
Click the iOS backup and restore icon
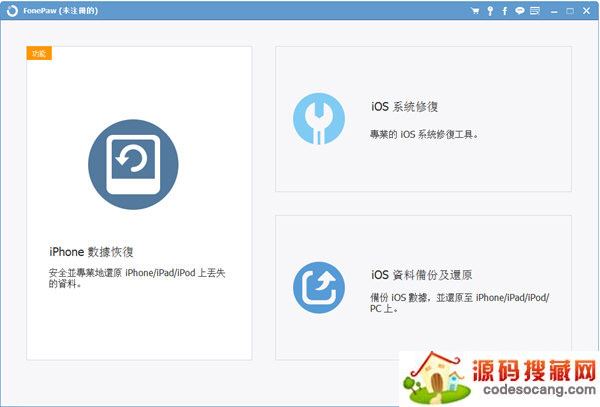[x=319, y=288]
